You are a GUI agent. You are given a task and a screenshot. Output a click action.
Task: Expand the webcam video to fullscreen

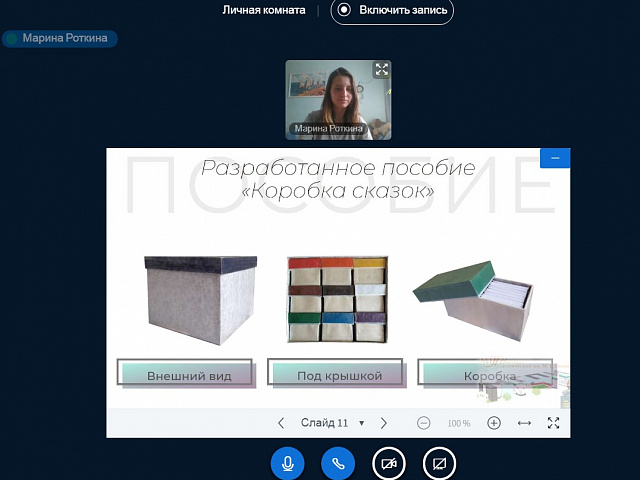pos(380,70)
